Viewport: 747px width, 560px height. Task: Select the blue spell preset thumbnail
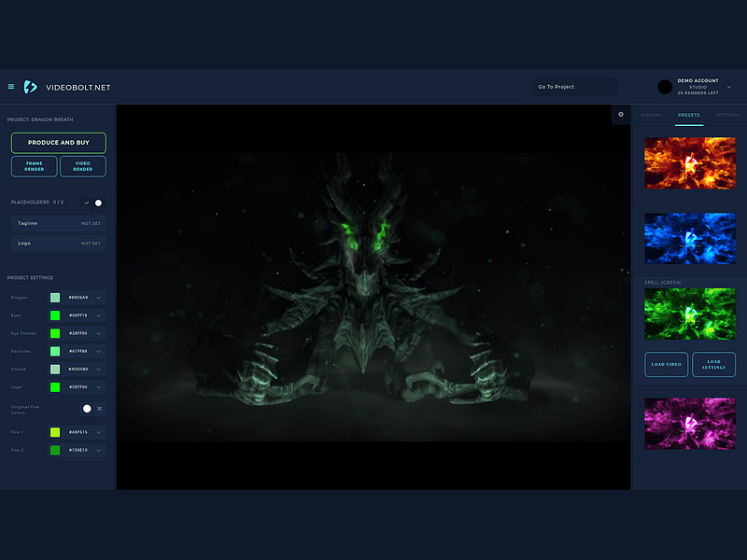pyautogui.click(x=690, y=239)
